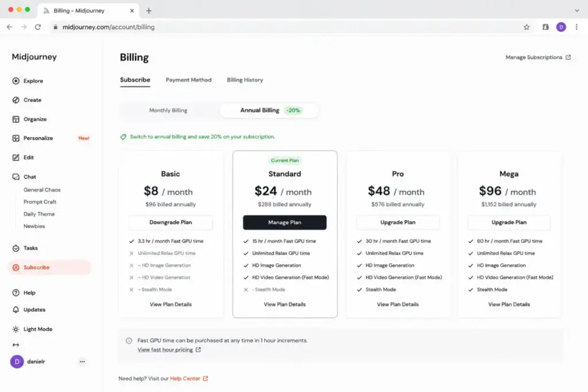The image size is (588, 392).
Task: Click Upgrade Plan under Mega
Action: pos(509,223)
